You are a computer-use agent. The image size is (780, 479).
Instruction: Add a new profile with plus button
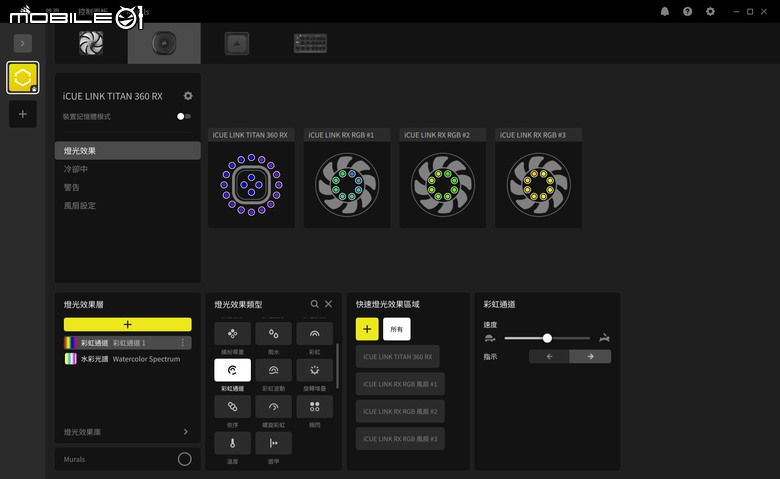click(22, 114)
